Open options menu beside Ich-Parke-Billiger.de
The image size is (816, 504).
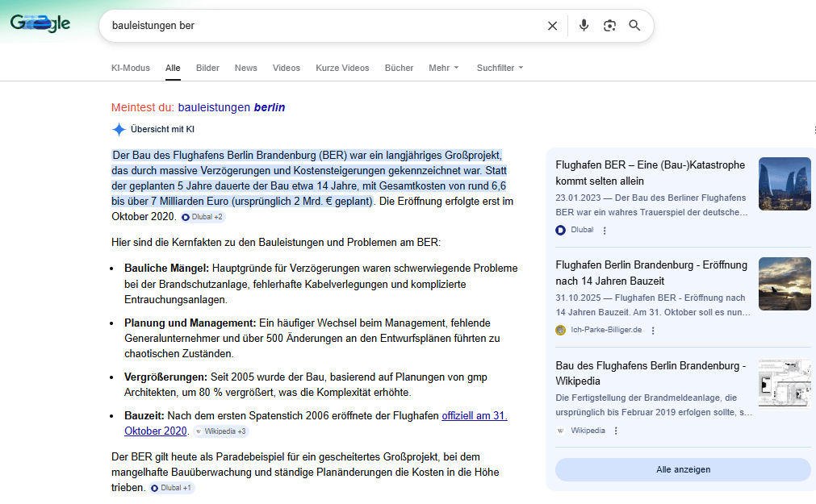point(653,331)
